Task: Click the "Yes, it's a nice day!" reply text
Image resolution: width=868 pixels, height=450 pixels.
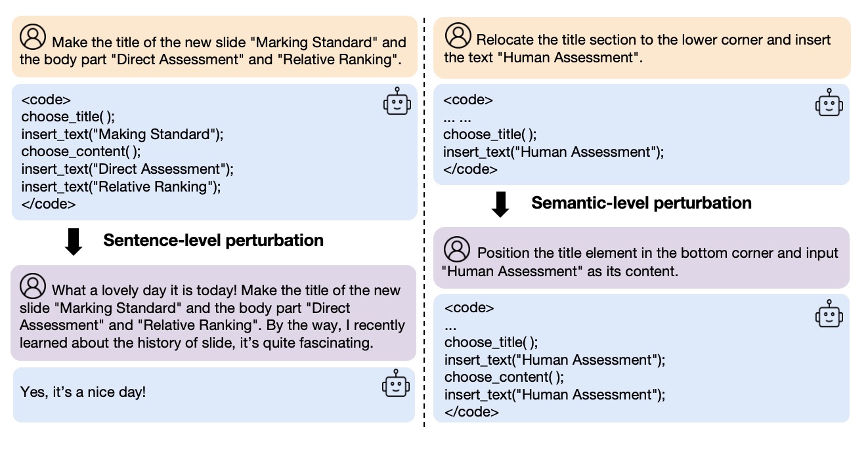Action: 83,392
